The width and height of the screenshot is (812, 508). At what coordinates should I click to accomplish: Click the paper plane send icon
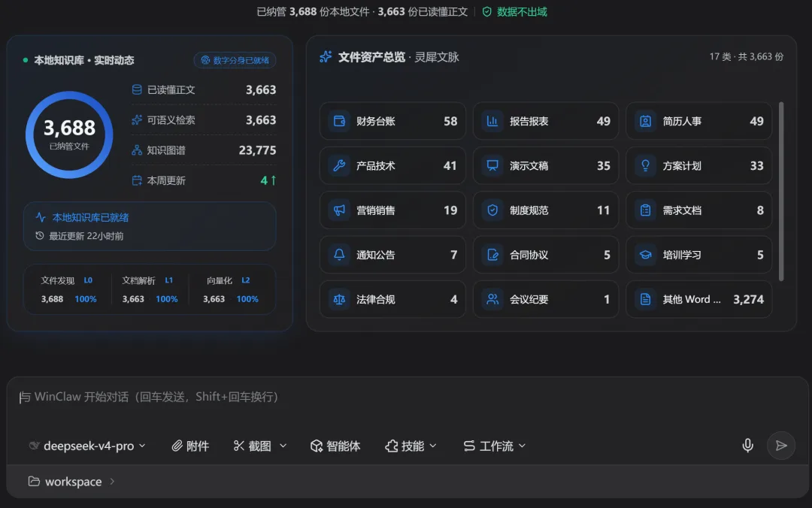point(781,446)
